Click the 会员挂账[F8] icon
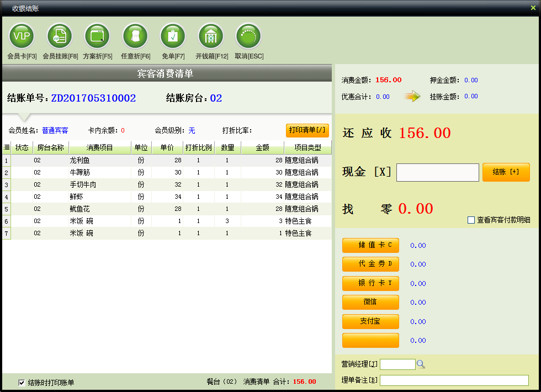The height and width of the screenshot is (392, 541). 60,36
